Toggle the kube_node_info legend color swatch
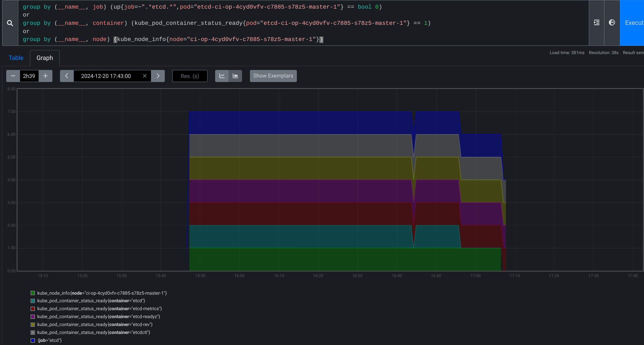The image size is (644, 345). tap(33, 293)
